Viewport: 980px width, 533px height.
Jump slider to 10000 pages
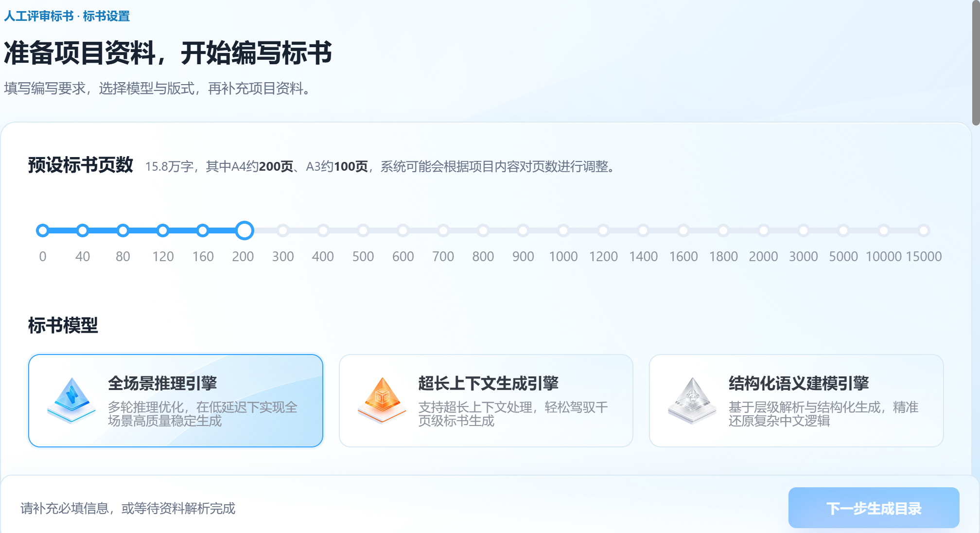click(x=884, y=231)
